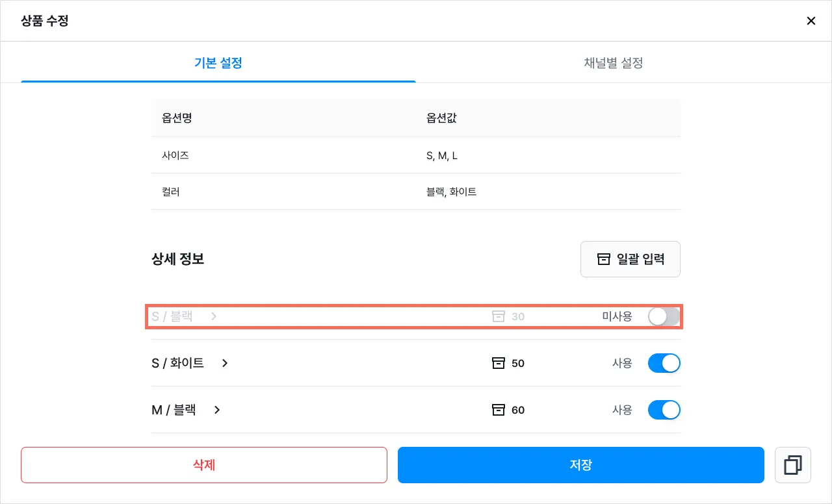Enable the S / 블랙 option toggle
The image size is (832, 504).
[664, 317]
